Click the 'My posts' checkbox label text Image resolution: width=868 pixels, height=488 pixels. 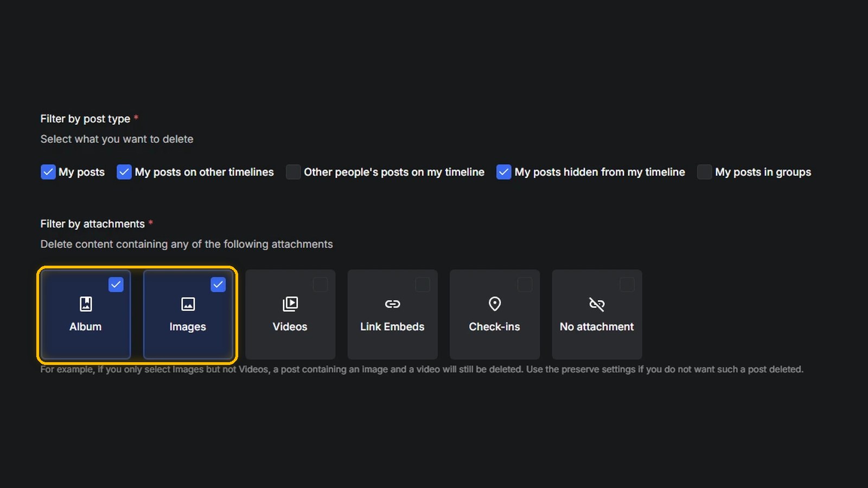coord(81,172)
